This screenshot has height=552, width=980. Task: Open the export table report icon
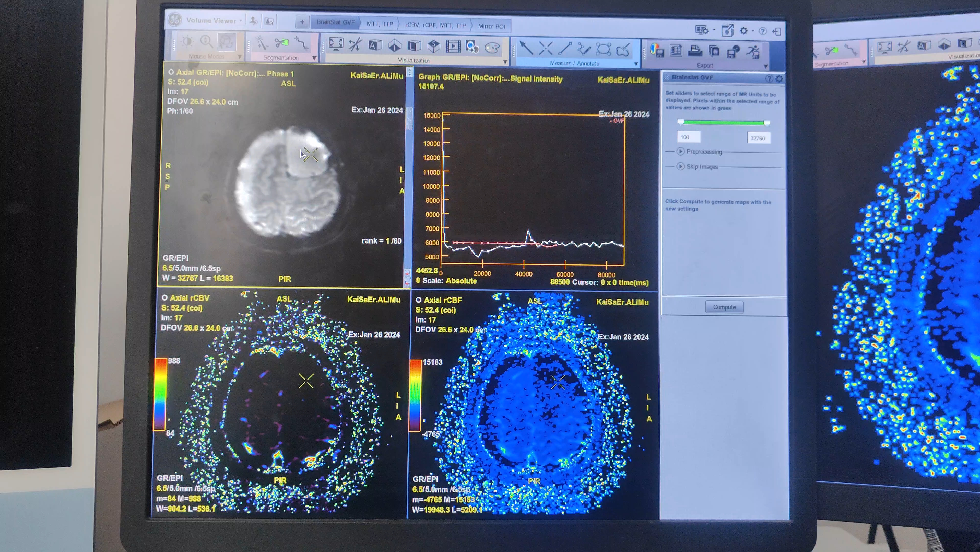676,50
